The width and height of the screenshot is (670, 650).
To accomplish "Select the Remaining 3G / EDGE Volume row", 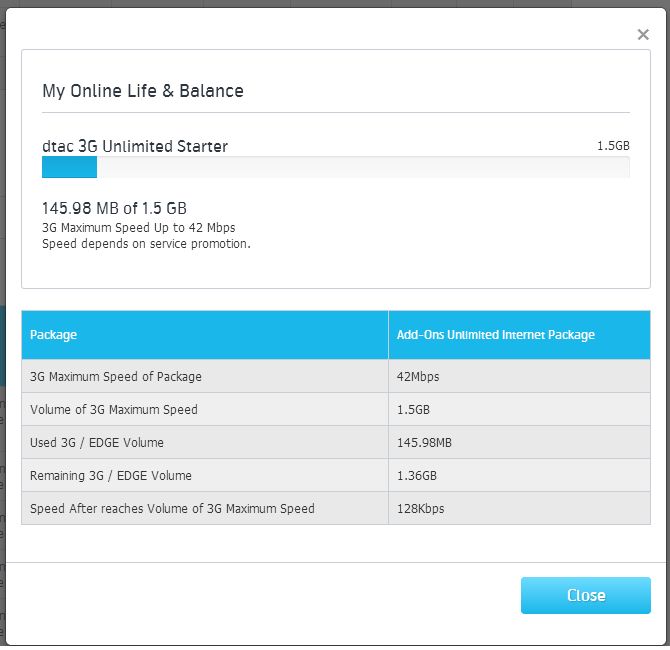I will coord(111,475).
